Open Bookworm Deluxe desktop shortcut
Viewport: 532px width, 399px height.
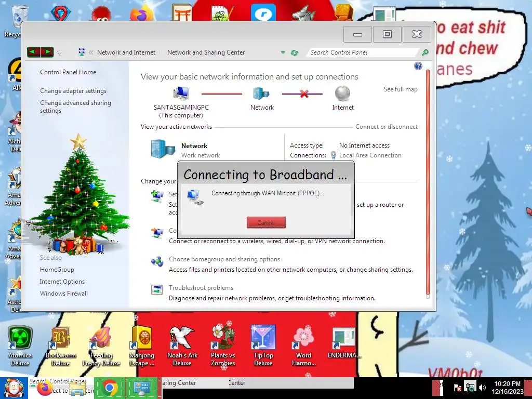coord(60,345)
